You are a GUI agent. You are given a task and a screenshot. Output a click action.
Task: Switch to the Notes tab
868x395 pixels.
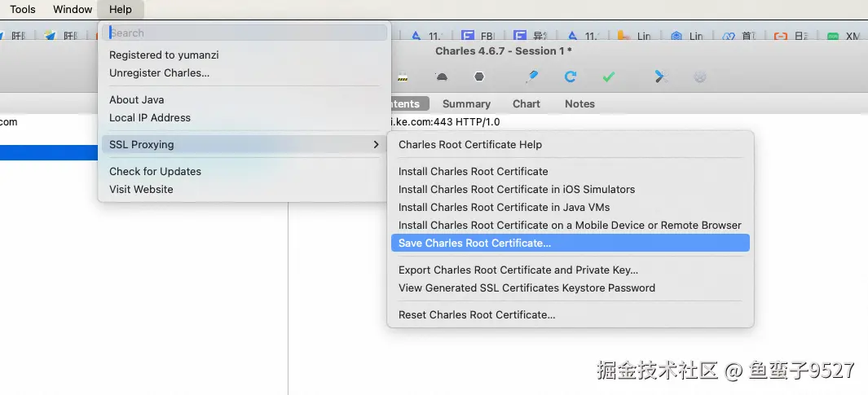[579, 103]
